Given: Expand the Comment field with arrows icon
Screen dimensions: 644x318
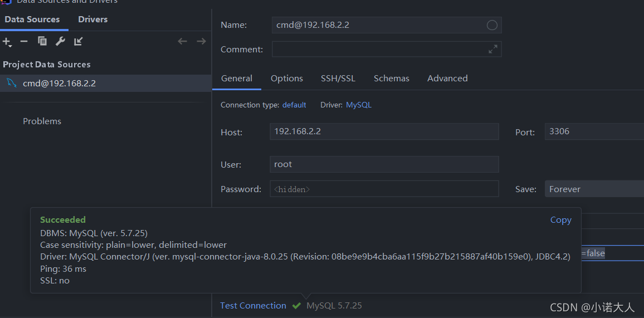Looking at the screenshot, I should (493, 49).
